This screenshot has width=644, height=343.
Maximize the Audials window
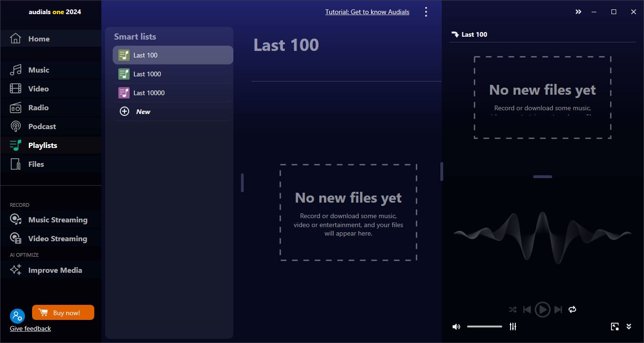click(614, 12)
